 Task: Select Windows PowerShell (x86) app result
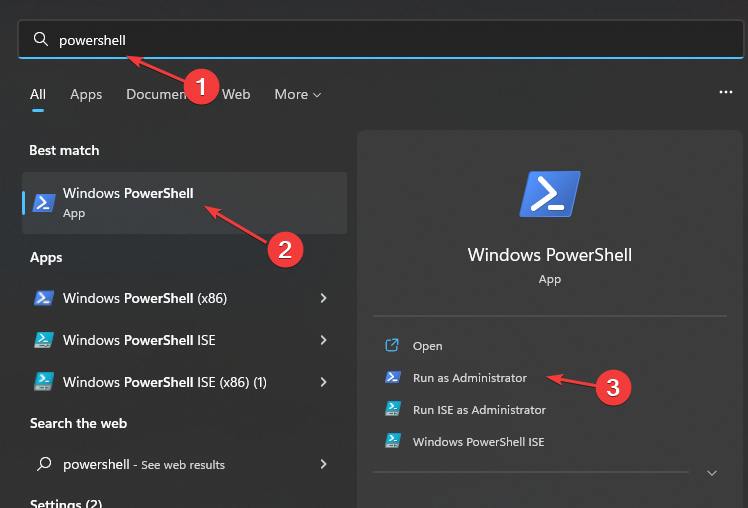[x=184, y=298]
